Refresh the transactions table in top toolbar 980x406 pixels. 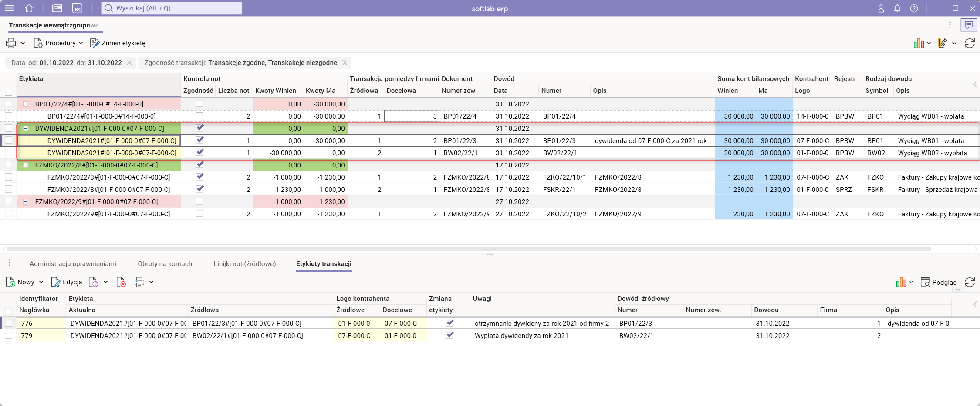point(970,43)
